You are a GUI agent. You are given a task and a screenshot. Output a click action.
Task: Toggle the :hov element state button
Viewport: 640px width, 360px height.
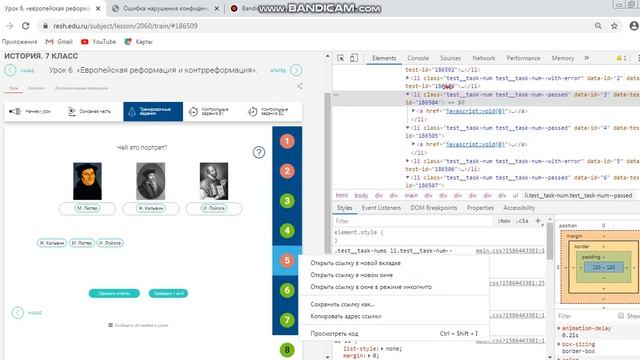[504, 221]
